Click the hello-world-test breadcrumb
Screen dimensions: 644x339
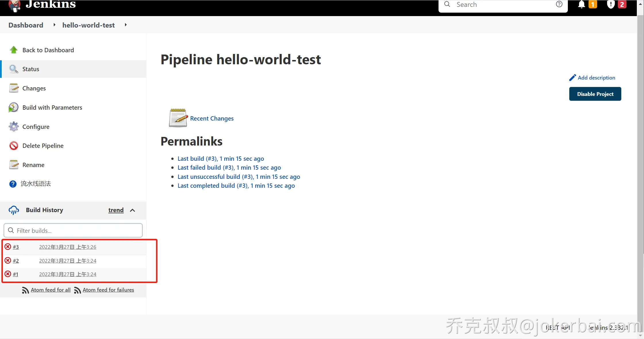point(89,25)
